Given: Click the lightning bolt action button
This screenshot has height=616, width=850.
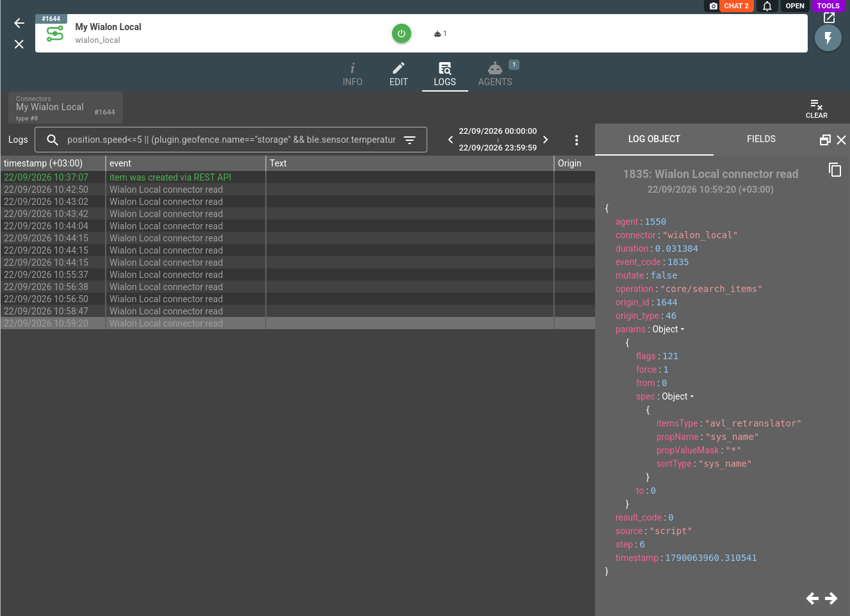Looking at the screenshot, I should click(x=828, y=38).
